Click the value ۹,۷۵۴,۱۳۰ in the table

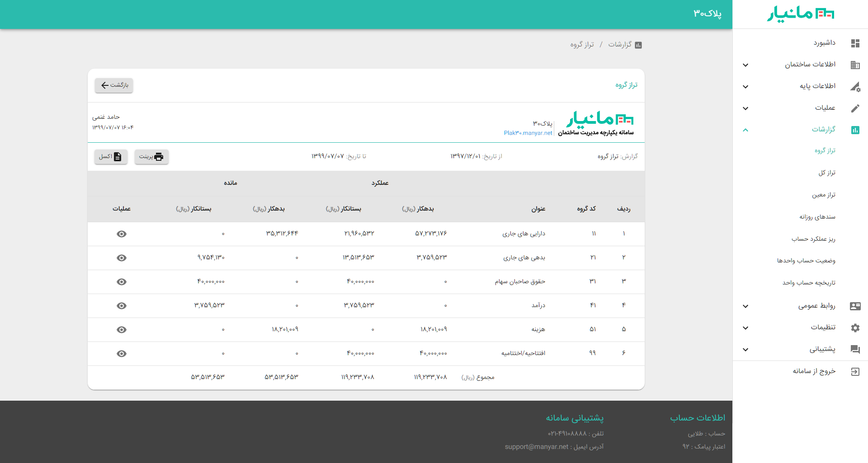click(211, 257)
